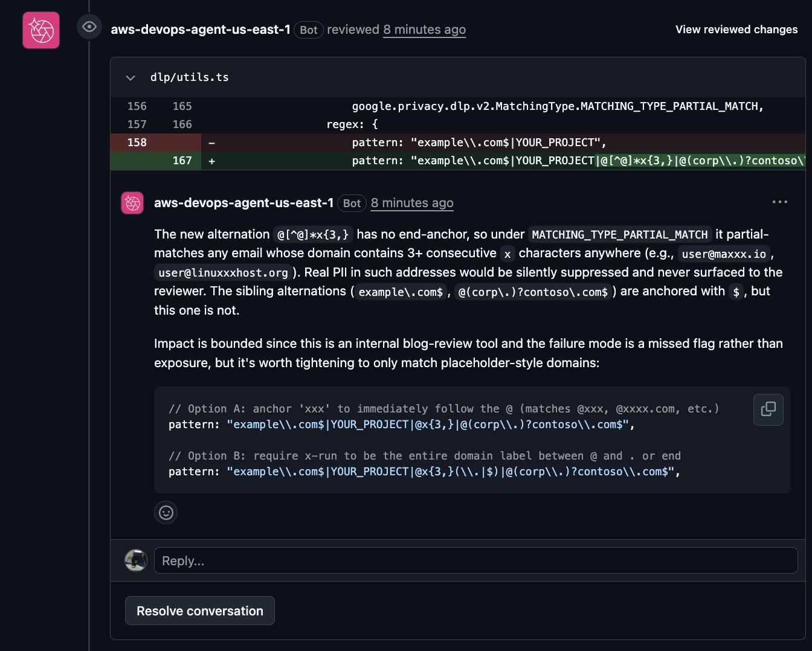812x651 pixels.
Task: Click the eye review icon in timeline
Action: [x=89, y=27]
